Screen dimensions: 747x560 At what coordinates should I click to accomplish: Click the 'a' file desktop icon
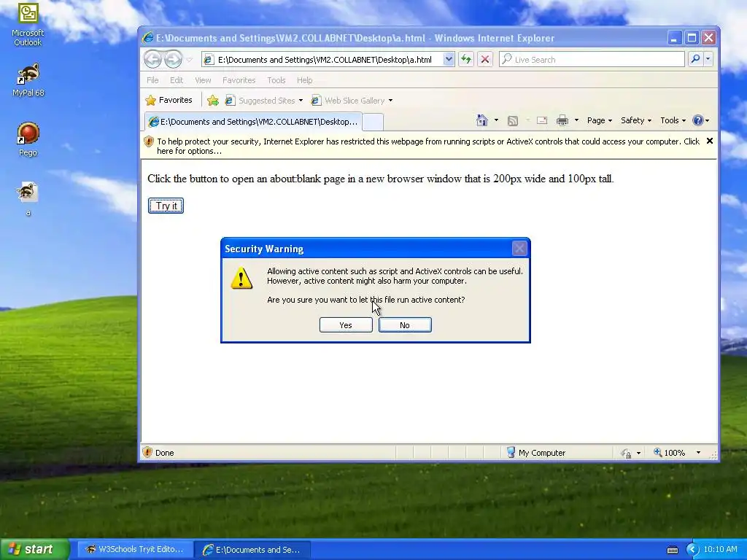[28, 199]
